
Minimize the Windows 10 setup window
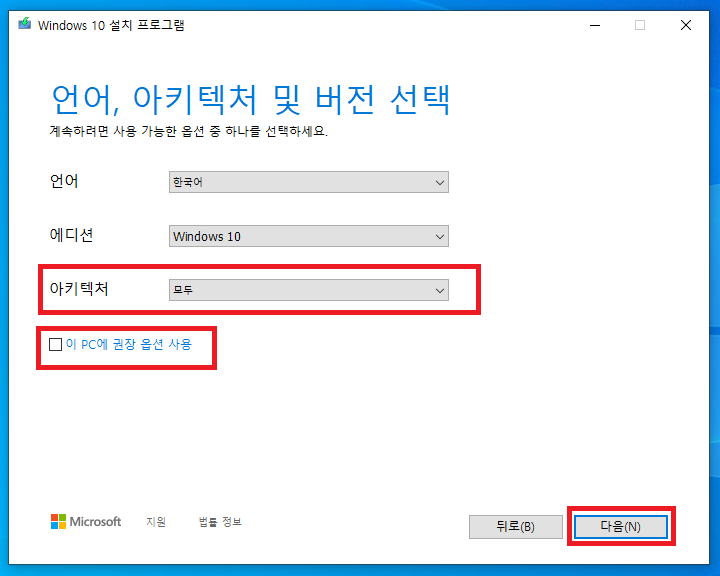595,25
